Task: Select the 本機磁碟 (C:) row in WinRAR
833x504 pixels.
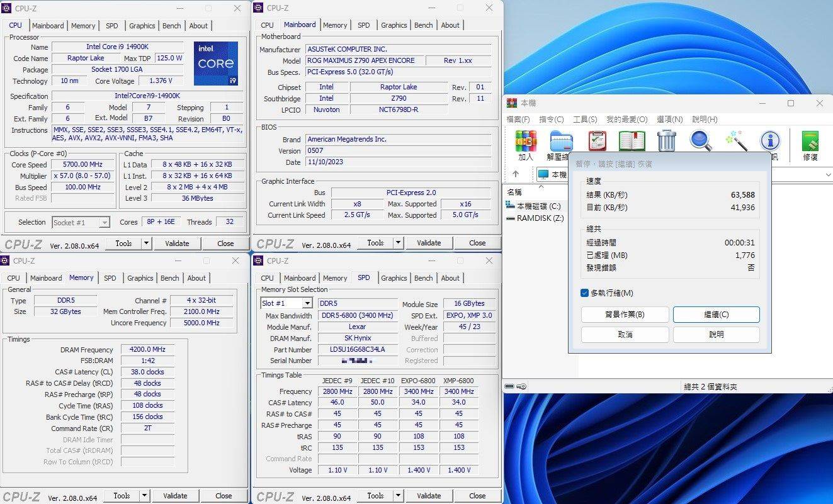Action: pos(534,206)
